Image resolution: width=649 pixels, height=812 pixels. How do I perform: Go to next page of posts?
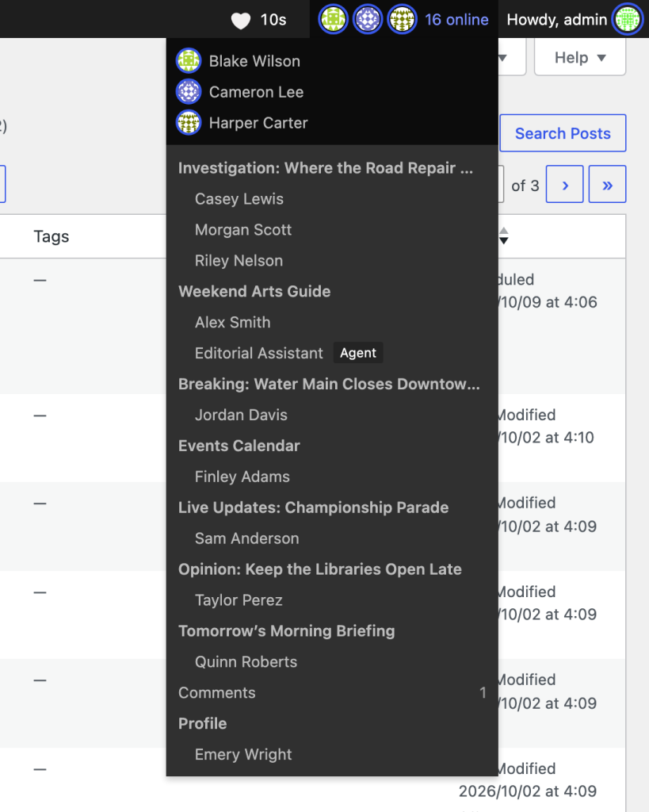coord(565,184)
